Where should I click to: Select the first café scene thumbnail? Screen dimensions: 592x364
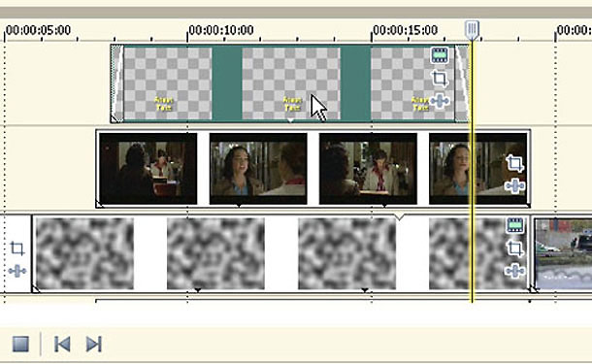[x=148, y=168]
